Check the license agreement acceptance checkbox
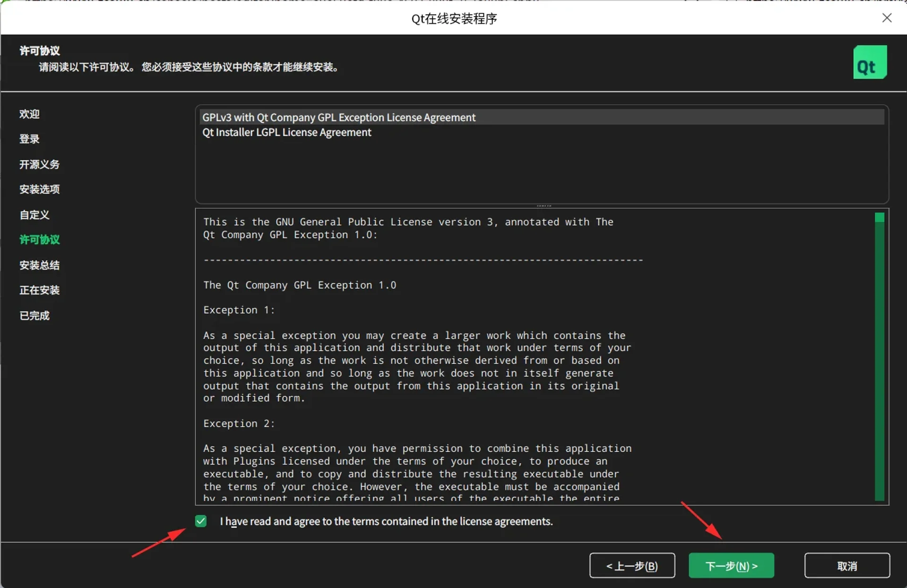 (x=200, y=521)
